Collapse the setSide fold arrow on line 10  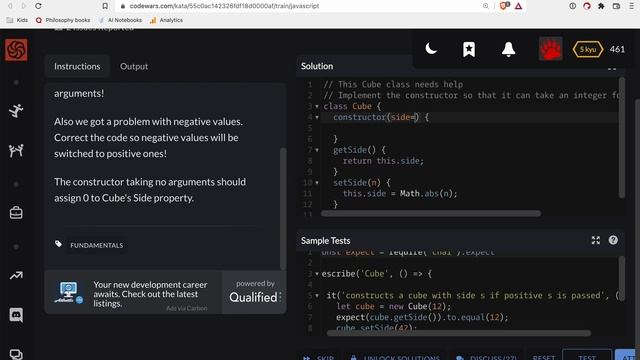point(317,182)
